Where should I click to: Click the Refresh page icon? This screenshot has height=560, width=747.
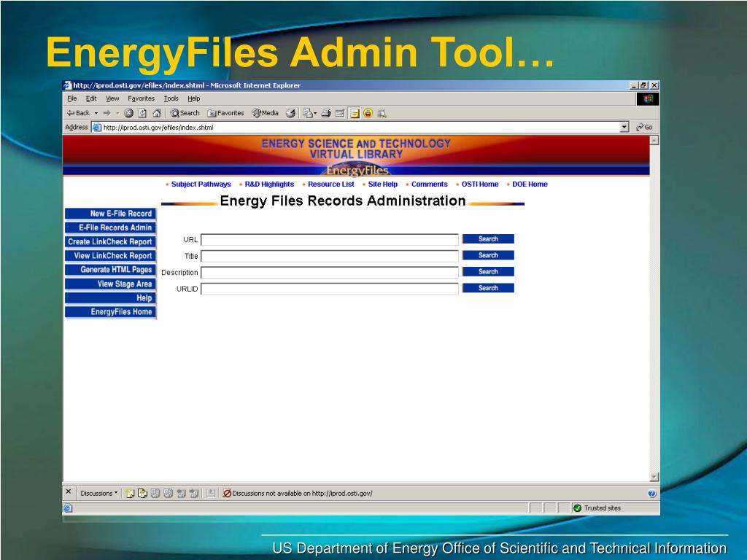pyautogui.click(x=142, y=113)
